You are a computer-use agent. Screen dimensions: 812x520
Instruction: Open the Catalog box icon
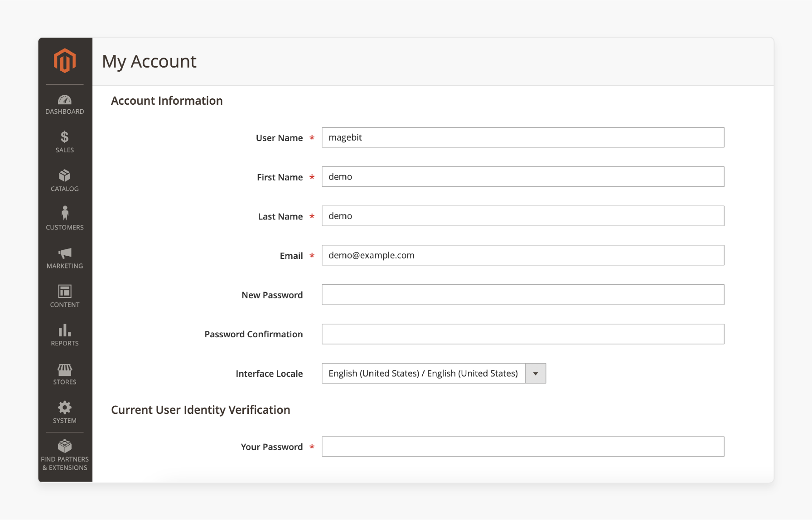tap(65, 175)
